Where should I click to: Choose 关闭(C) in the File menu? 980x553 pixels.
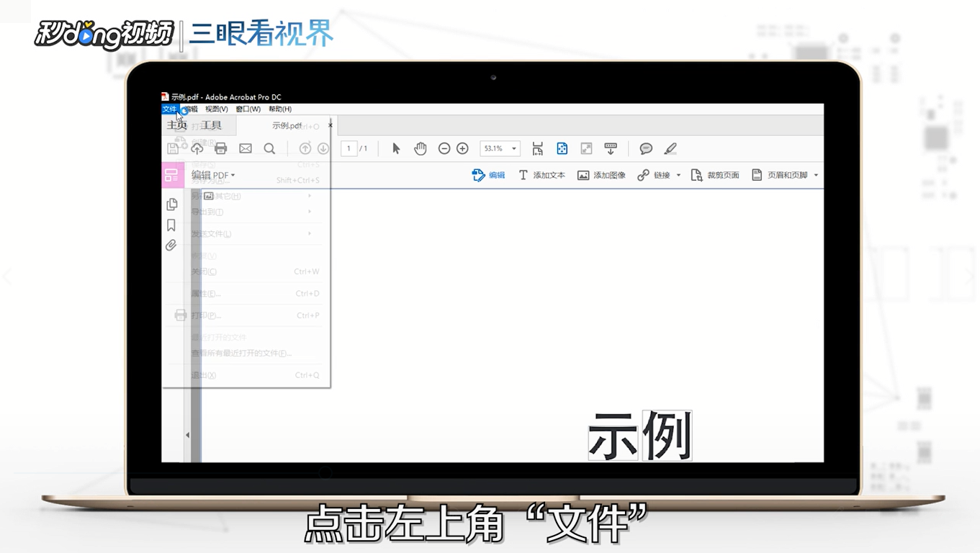coord(246,271)
